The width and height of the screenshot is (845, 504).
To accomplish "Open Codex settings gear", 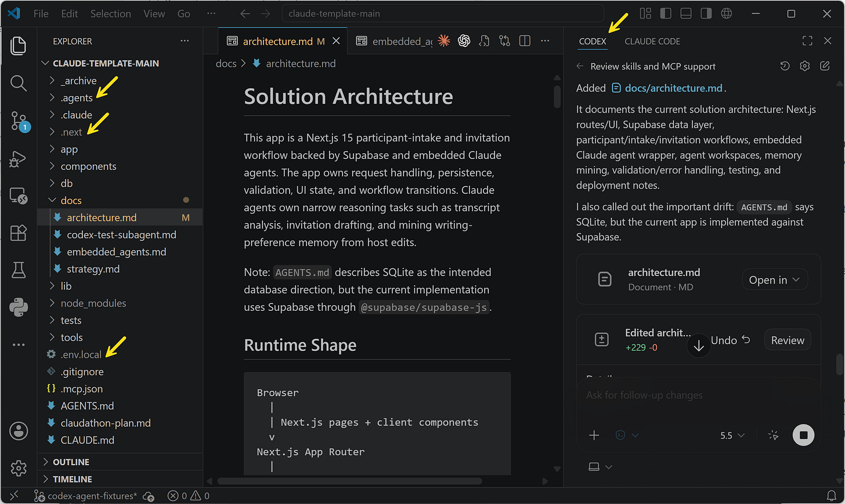I will pos(804,66).
